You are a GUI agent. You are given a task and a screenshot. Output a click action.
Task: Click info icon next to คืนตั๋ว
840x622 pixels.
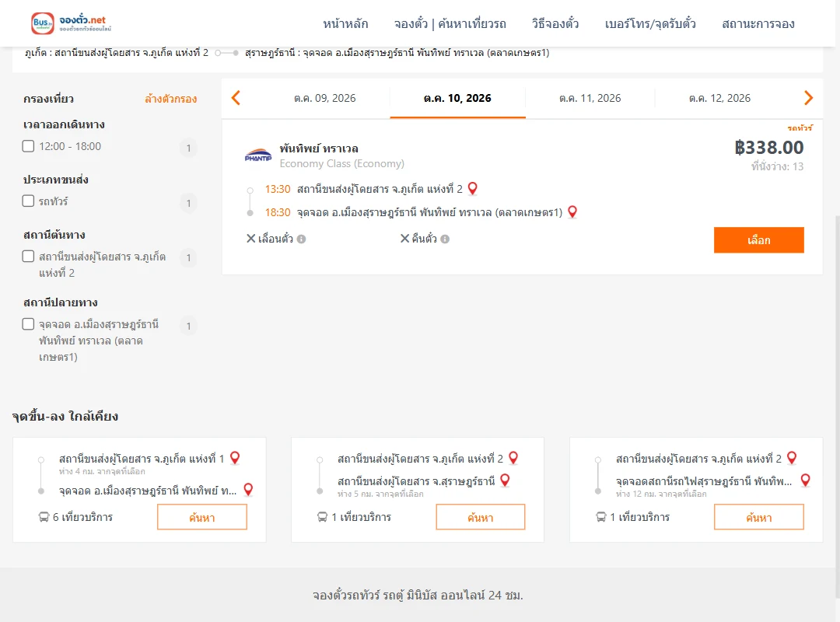pos(445,239)
